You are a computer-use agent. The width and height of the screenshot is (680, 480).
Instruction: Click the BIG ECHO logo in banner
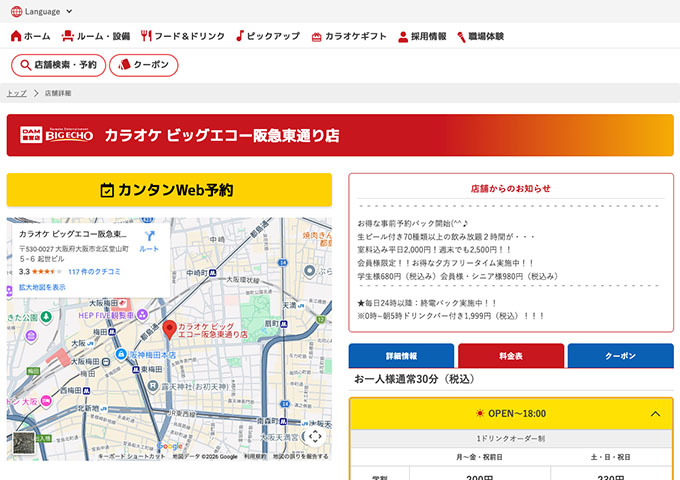[56, 135]
